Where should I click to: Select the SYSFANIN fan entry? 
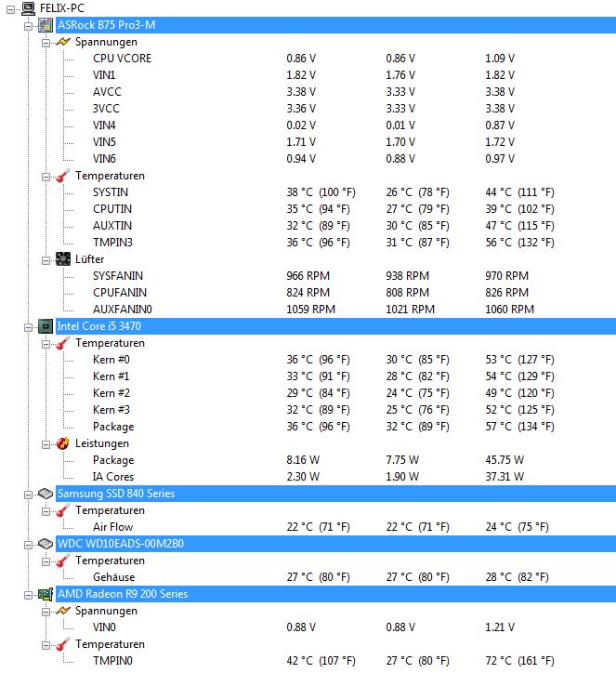pos(118,276)
